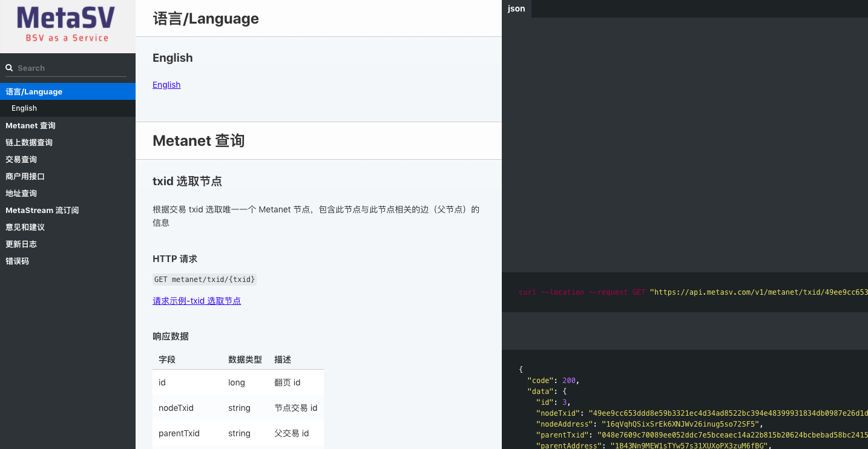Follow the English language link
Viewport: 868px width, 449px height.
(166, 85)
